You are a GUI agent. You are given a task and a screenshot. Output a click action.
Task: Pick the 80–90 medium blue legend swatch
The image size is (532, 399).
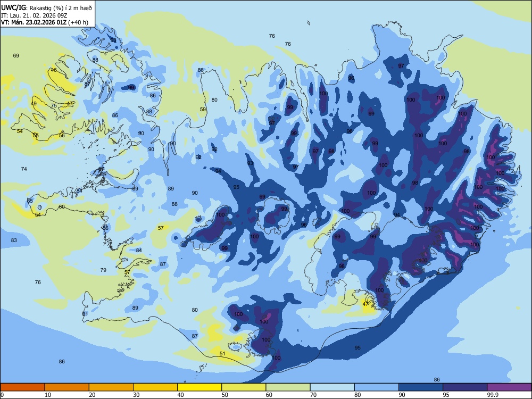377,387
